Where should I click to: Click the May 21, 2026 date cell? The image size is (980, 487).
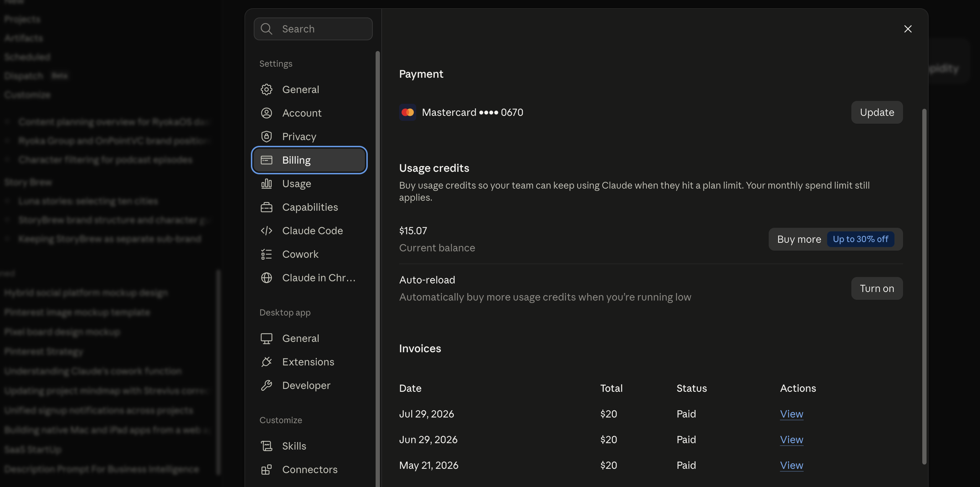coord(429,465)
